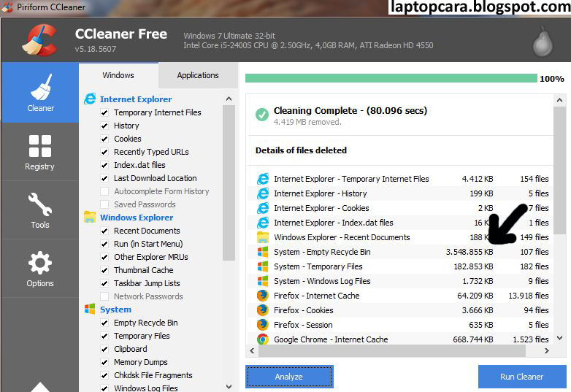This screenshot has height=392, width=571.
Task: Click results horizontal scroll-right arrow
Action: (546, 350)
